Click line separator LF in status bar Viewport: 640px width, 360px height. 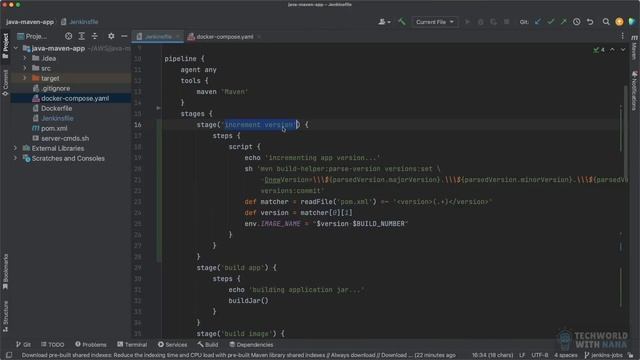click(x=522, y=355)
